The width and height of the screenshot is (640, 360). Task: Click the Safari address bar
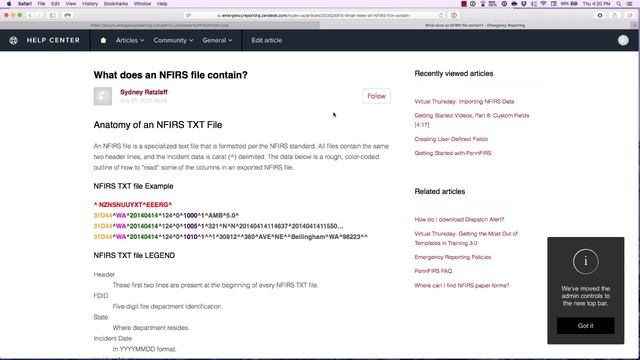[314, 15]
